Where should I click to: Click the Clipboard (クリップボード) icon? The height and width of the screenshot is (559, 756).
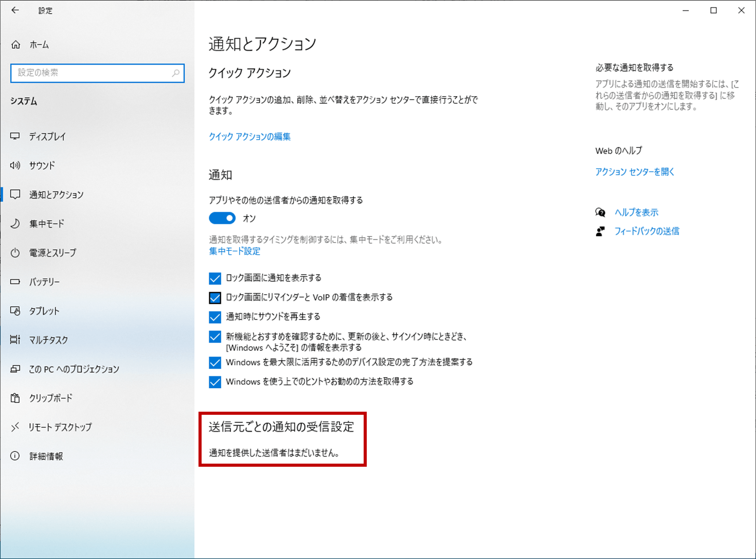(x=15, y=398)
